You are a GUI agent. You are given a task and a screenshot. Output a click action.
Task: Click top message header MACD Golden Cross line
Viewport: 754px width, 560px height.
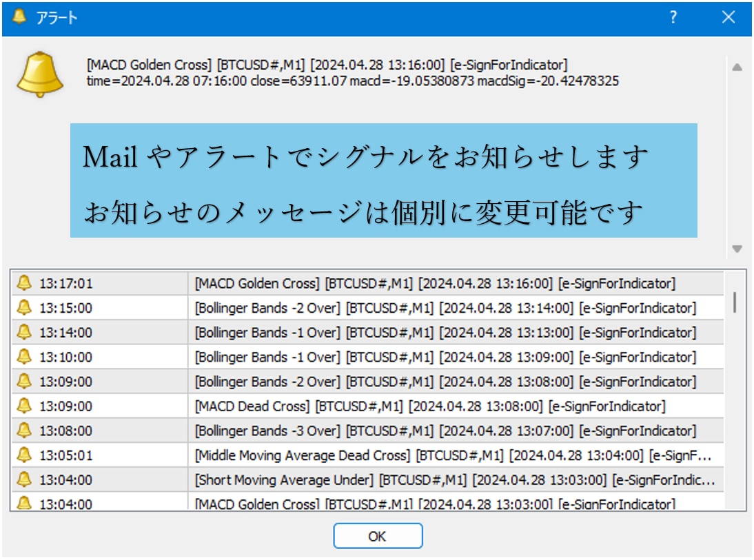(x=327, y=65)
